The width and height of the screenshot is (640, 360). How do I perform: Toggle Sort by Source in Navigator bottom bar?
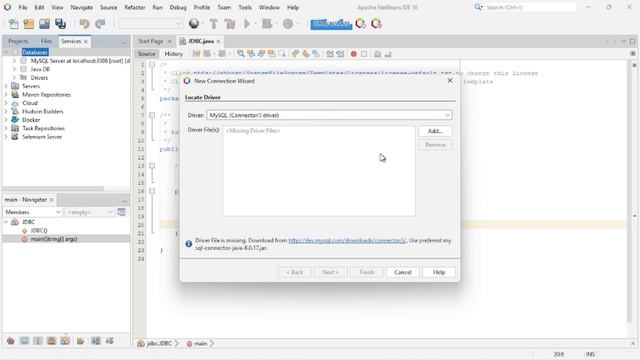(110, 341)
